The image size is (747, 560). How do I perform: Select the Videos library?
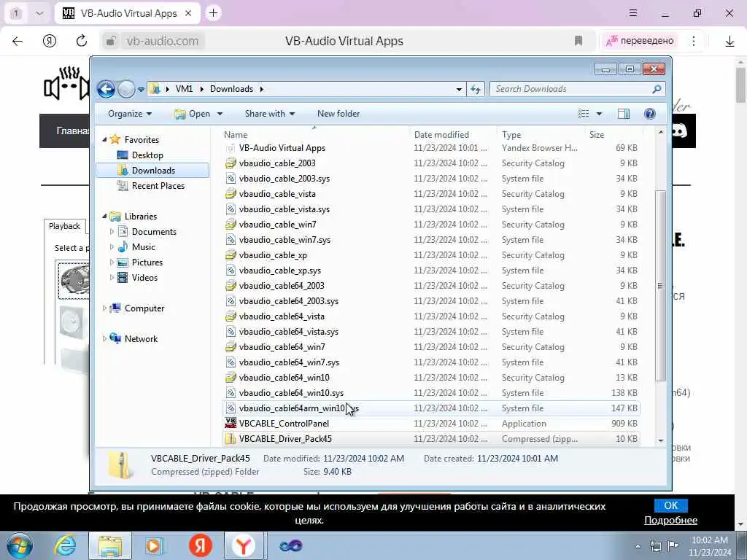click(144, 278)
